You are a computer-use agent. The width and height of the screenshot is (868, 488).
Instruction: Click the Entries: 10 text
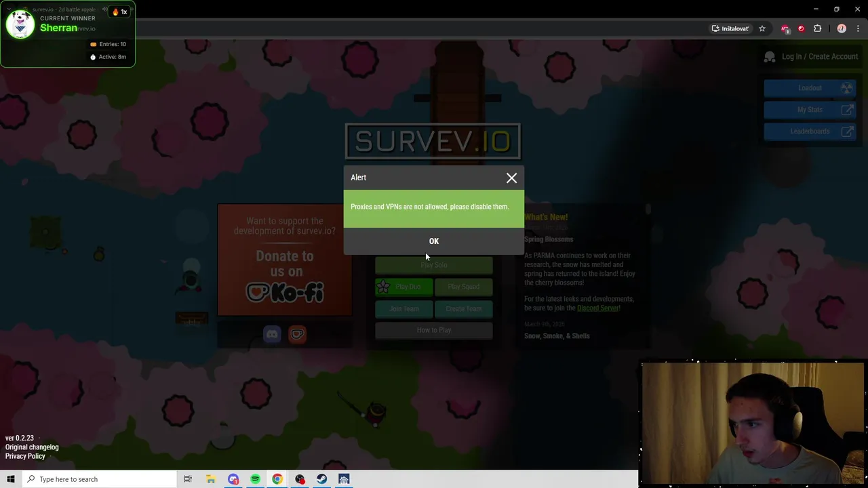click(113, 44)
